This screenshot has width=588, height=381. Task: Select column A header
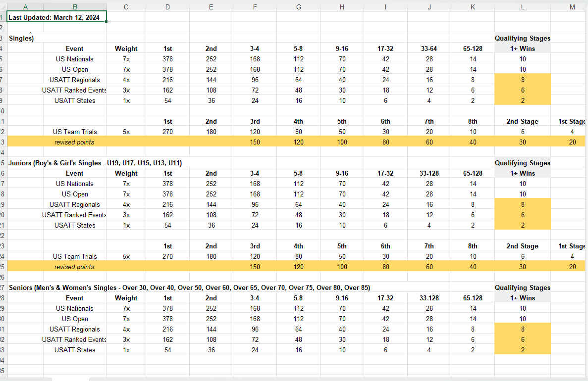(25, 7)
